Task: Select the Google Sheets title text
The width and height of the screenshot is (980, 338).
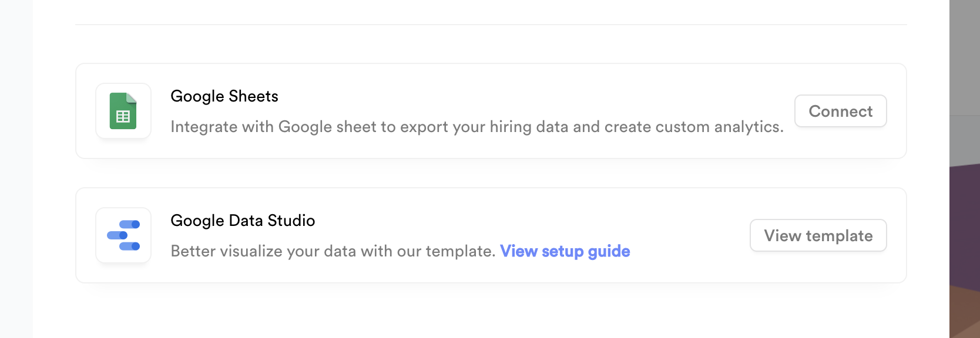Action: tap(224, 96)
